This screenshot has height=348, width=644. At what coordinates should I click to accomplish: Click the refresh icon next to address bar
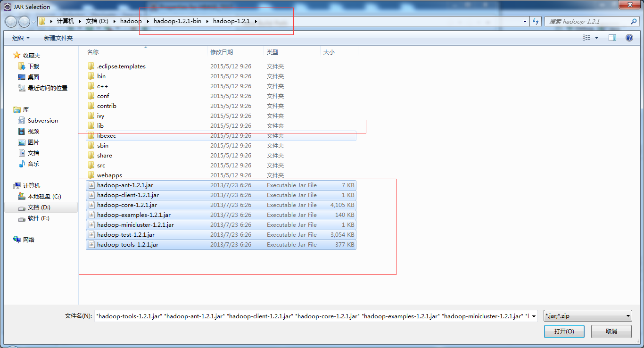pos(536,21)
